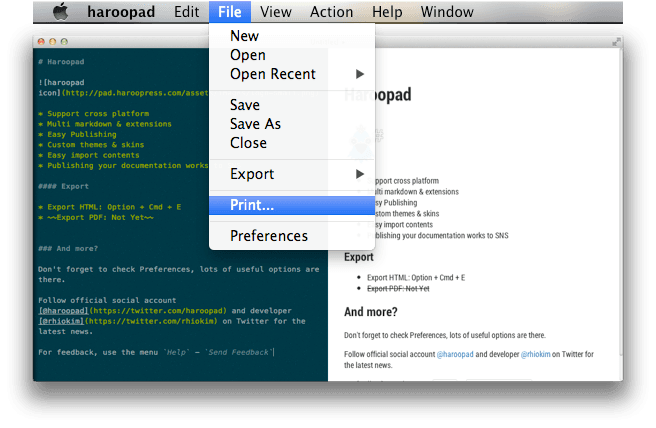Open the Window menu
Screen dimensions: 656x428
[x=447, y=12]
